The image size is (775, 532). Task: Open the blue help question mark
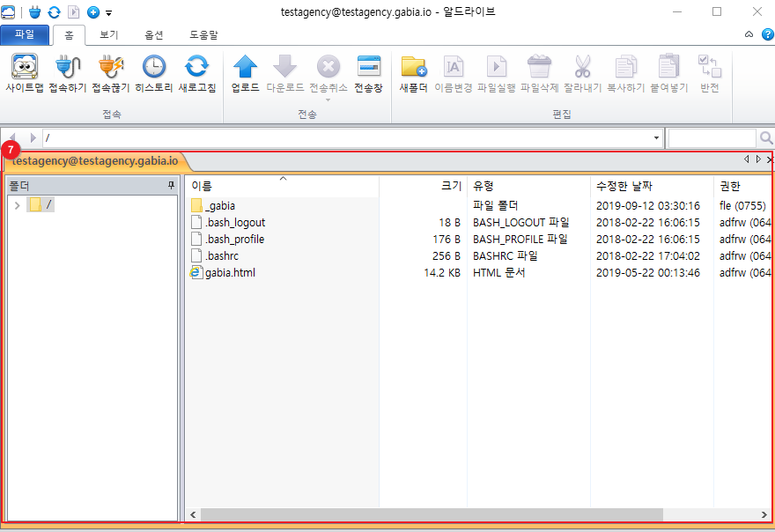point(768,34)
